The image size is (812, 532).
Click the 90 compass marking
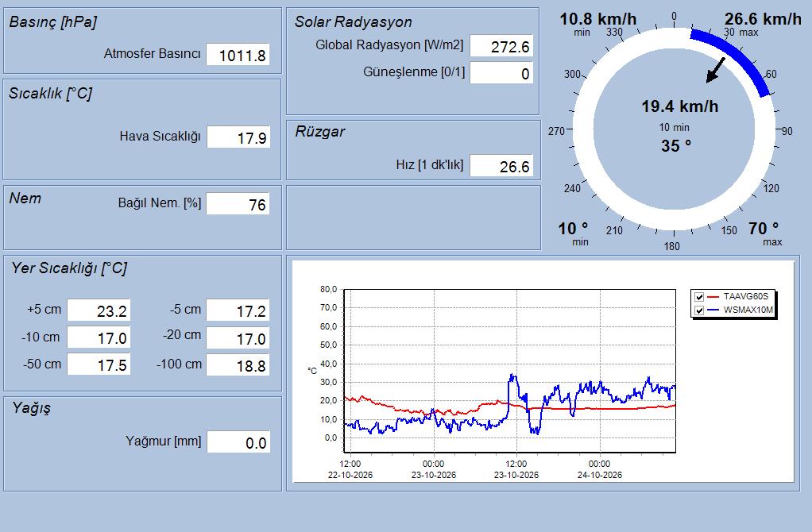787,132
